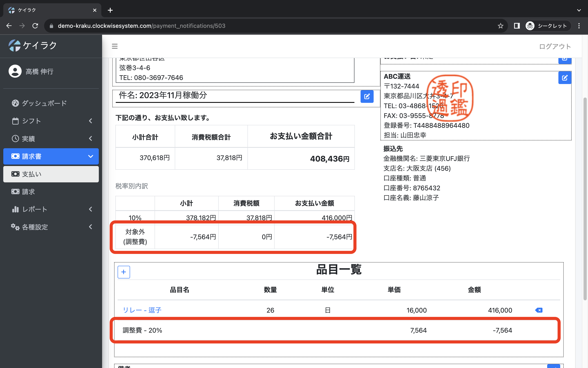Viewport: 588px width, 368px height.
Task: Click the page vertical scrollbar
Action: click(585, 199)
